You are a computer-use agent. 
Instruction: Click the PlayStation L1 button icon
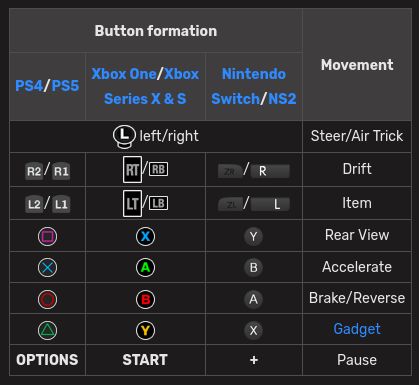pos(61,204)
